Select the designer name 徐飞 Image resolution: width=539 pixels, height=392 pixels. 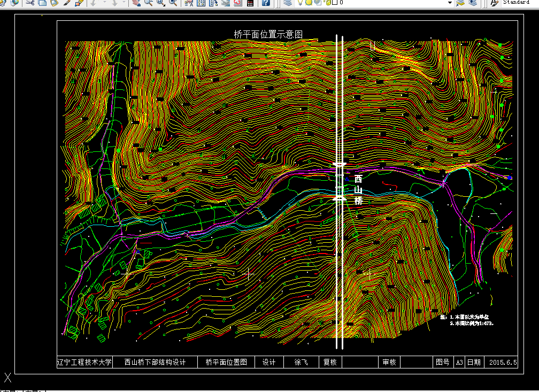click(301, 362)
